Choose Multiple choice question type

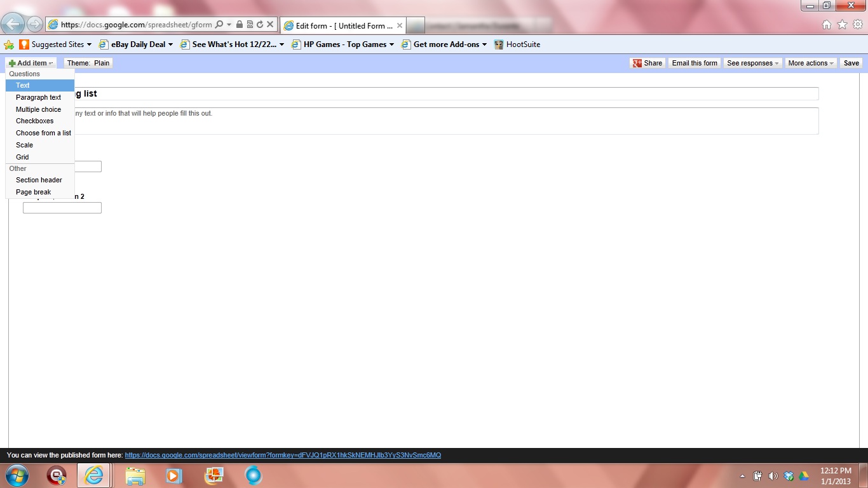pos(38,109)
